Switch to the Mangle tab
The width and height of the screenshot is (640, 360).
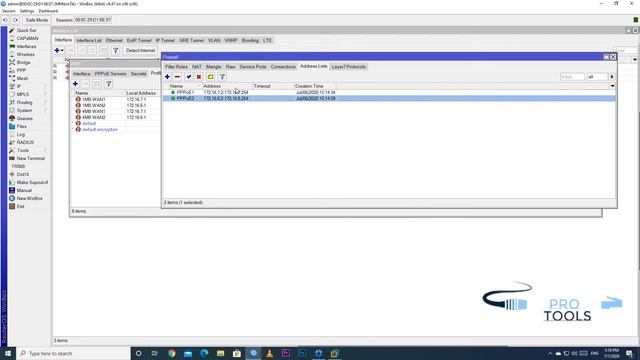coord(213,67)
